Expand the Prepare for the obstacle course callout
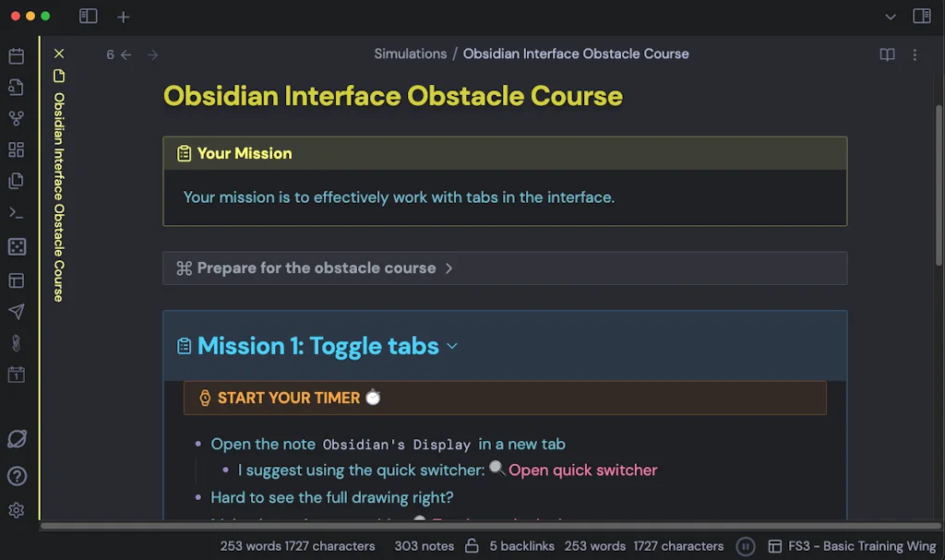This screenshot has height=560, width=945. (x=449, y=268)
